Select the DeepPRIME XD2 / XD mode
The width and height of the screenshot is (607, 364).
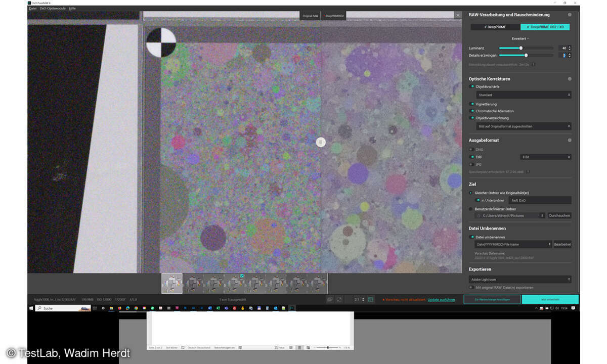click(x=545, y=27)
